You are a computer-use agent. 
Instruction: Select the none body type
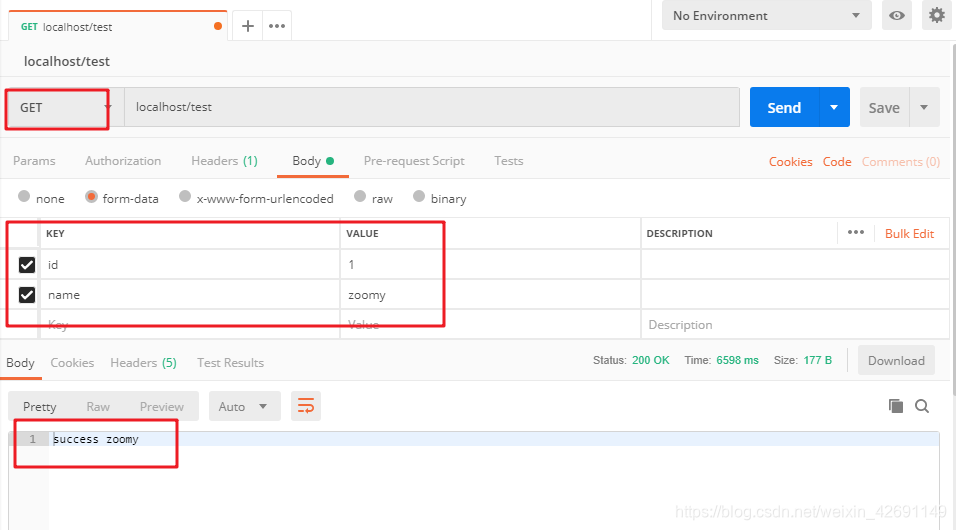pyautogui.click(x=24, y=196)
